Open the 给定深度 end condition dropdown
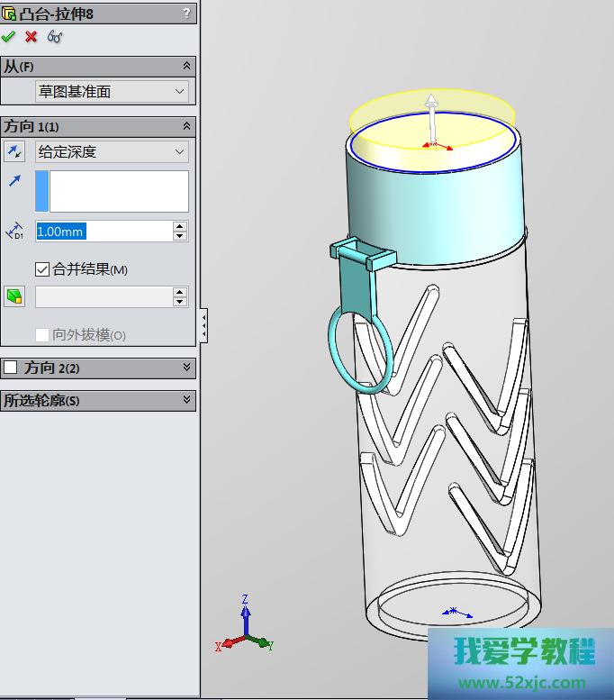Viewport: 614px width, 700px height. [112, 151]
